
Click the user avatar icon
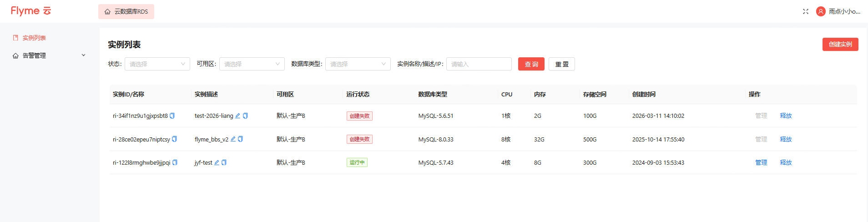click(820, 11)
